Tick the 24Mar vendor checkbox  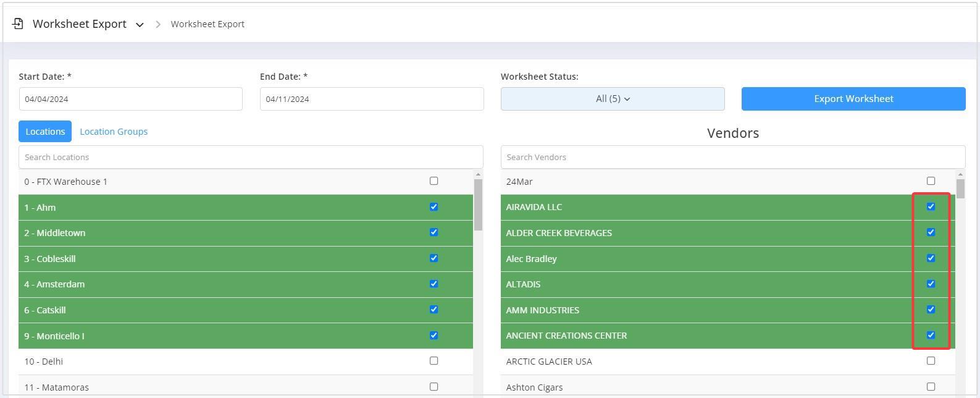tap(931, 181)
